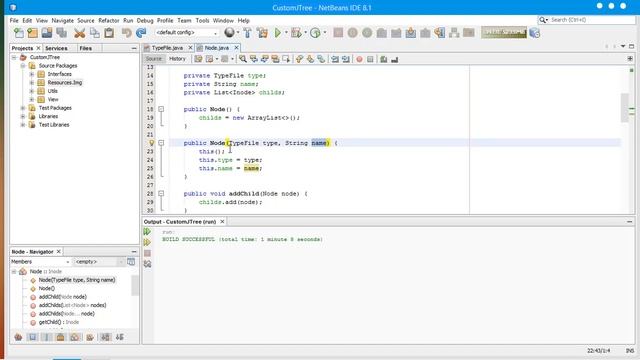
Task: Click the Source editor view button
Action: point(154,59)
